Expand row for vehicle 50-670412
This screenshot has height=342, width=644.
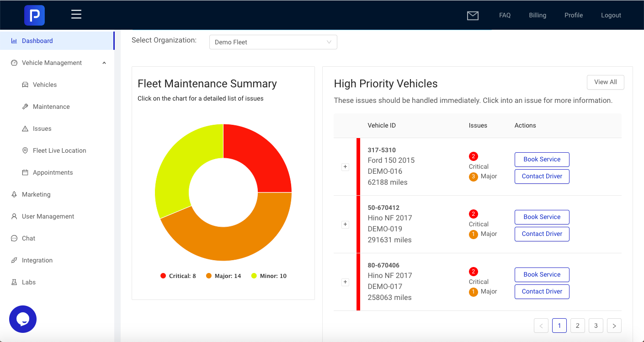346,224
